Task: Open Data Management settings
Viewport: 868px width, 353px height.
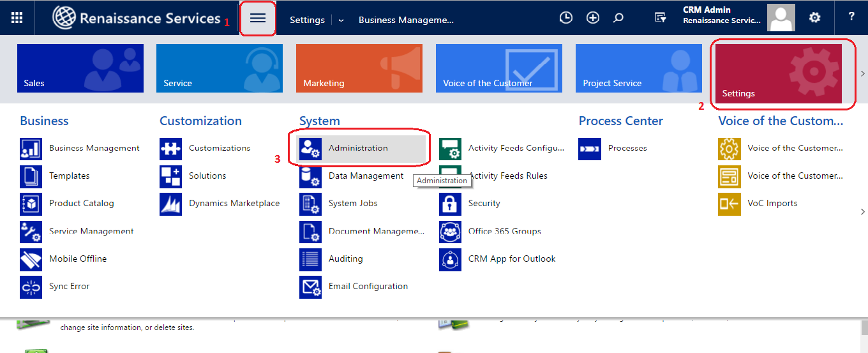Action: pos(366,176)
